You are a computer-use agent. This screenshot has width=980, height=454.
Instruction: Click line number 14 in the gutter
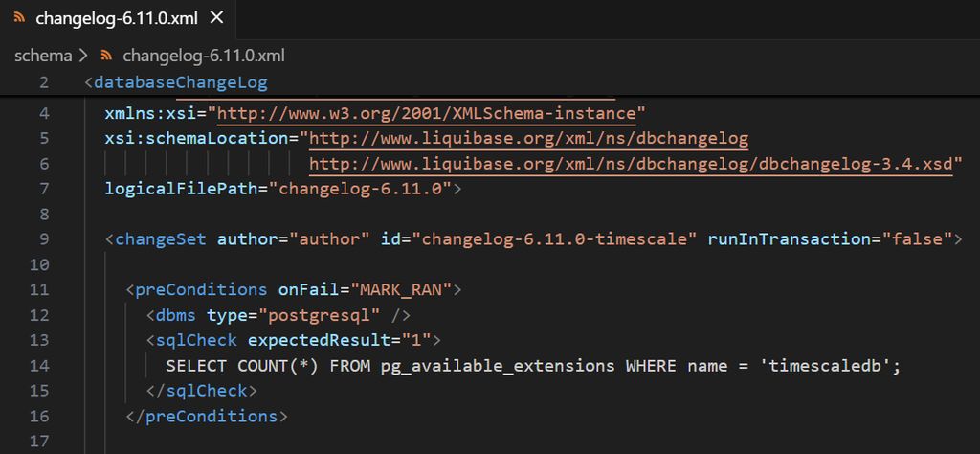click(x=39, y=365)
